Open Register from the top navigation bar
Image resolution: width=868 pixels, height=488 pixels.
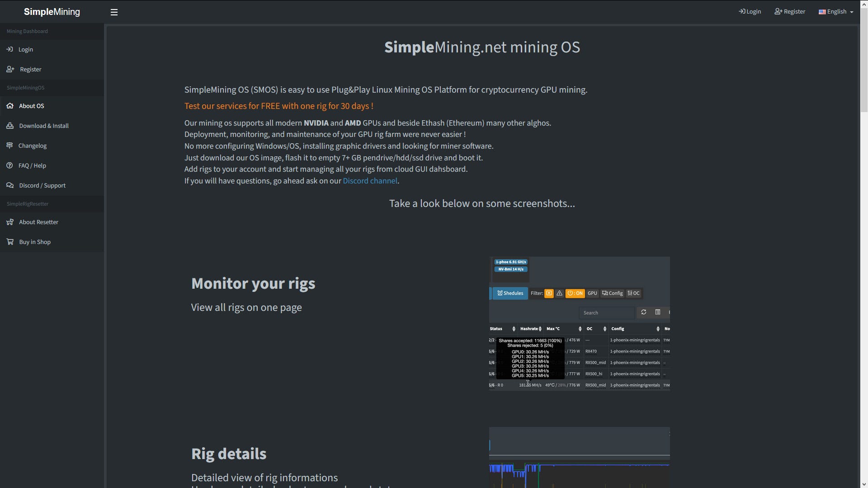point(790,12)
